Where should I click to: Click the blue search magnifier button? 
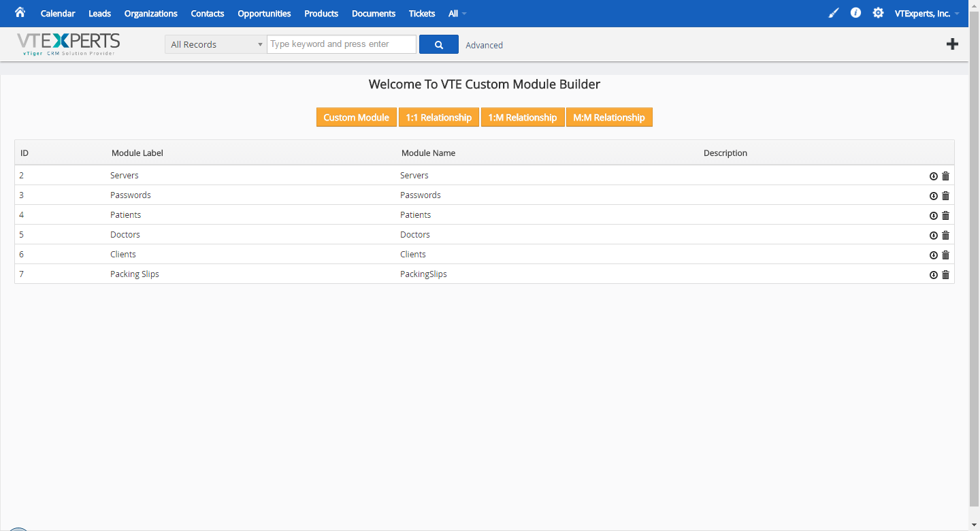439,44
